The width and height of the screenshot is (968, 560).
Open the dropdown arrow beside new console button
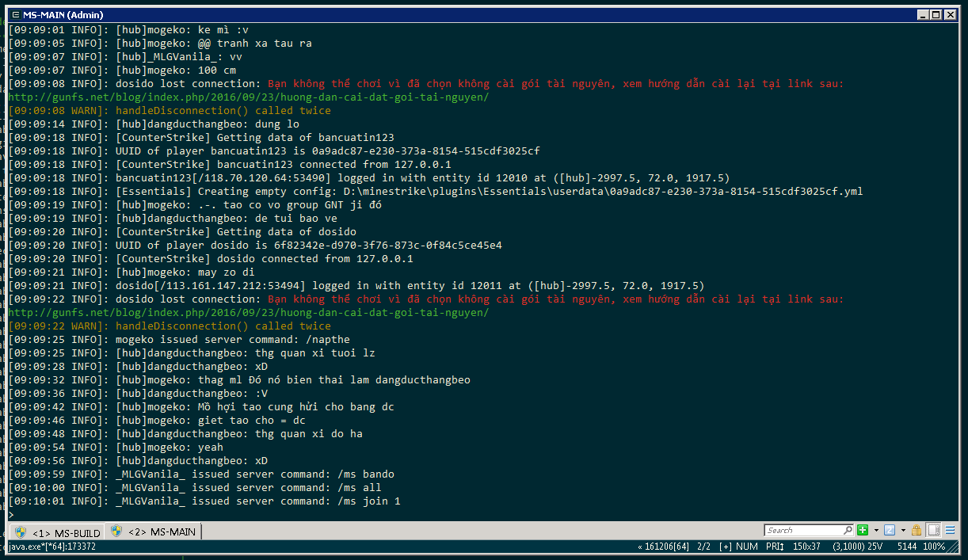876,530
